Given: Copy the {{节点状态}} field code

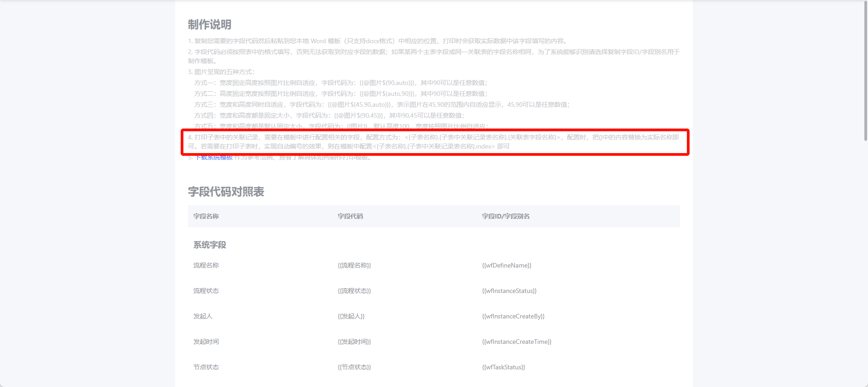Looking at the screenshot, I should point(354,367).
